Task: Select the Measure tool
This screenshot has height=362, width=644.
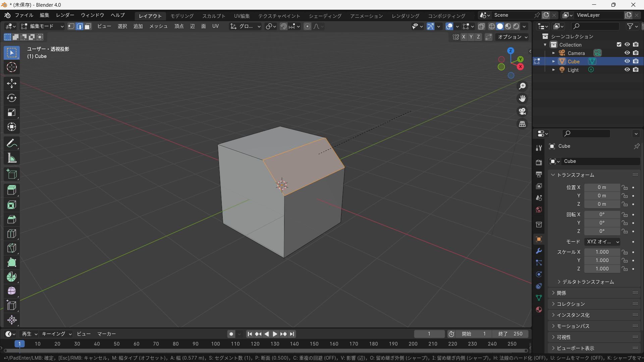Action: click(11, 158)
